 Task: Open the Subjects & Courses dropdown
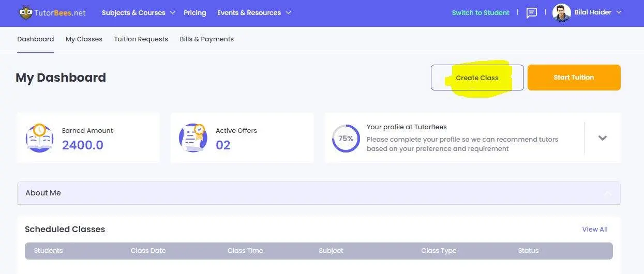[x=138, y=13]
